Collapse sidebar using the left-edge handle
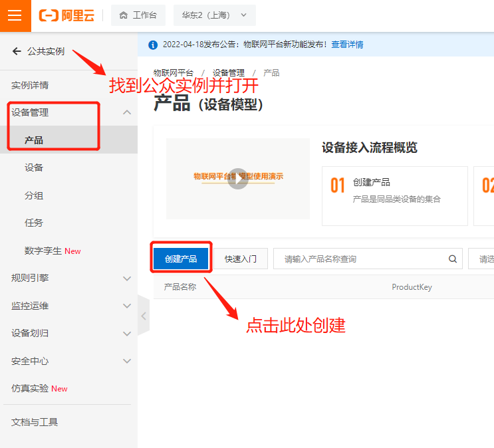The width and height of the screenshot is (494, 448). tap(144, 316)
